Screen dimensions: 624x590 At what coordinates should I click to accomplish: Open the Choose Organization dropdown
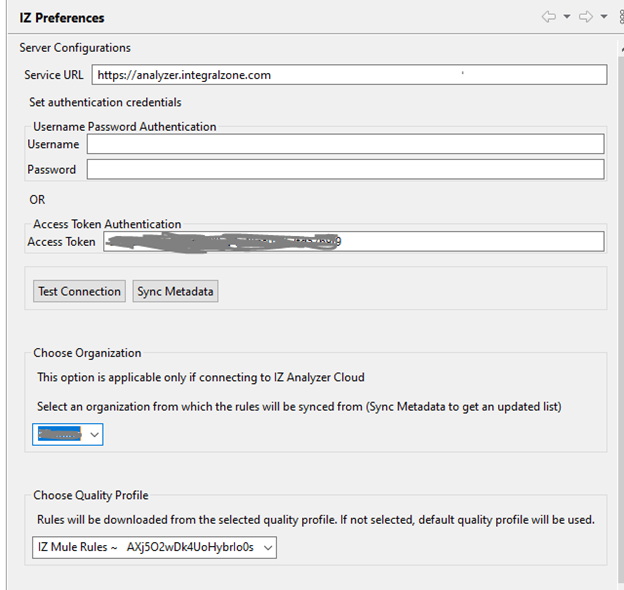pos(67,434)
